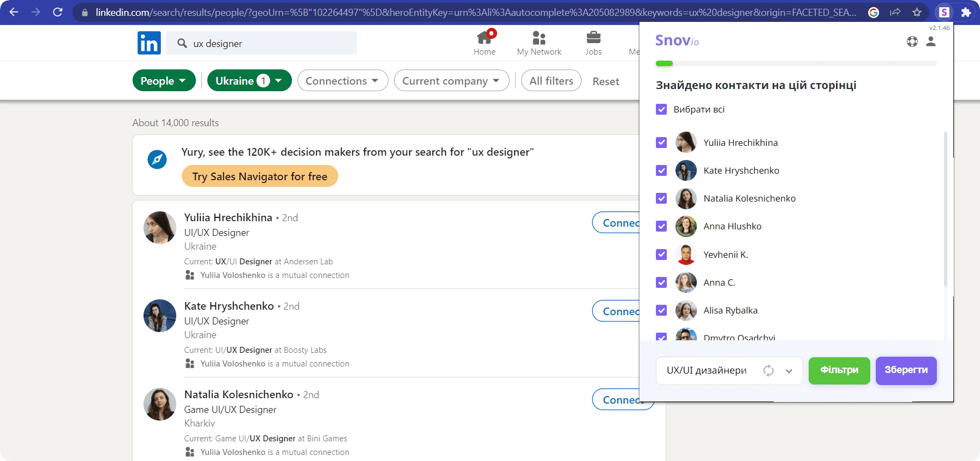Open Natalia Kolesnichenko's profile name link
980x461 pixels.
point(239,394)
